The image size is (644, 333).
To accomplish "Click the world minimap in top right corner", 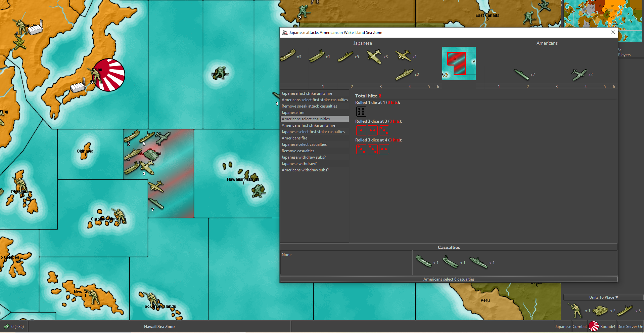I will tap(603, 20).
